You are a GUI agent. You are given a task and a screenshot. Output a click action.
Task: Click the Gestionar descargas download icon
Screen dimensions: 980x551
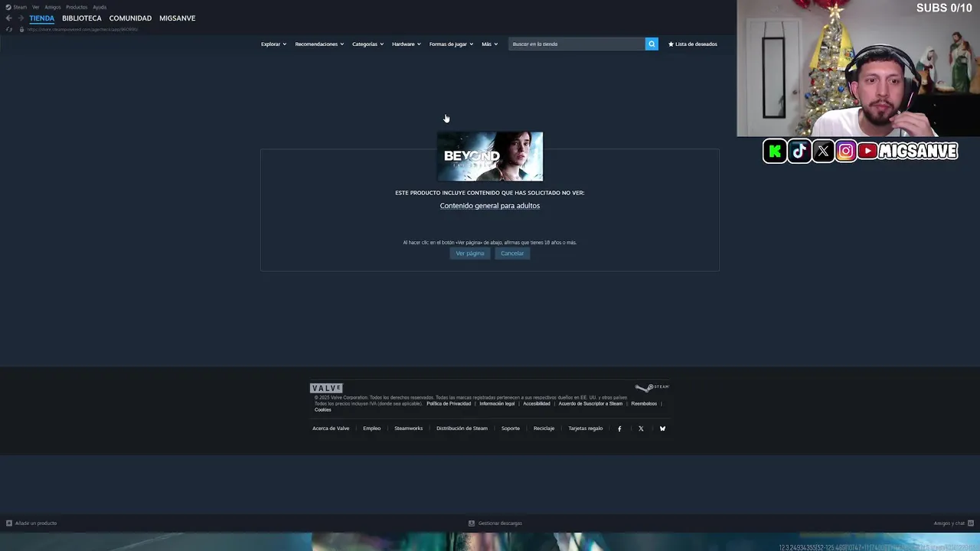point(472,523)
